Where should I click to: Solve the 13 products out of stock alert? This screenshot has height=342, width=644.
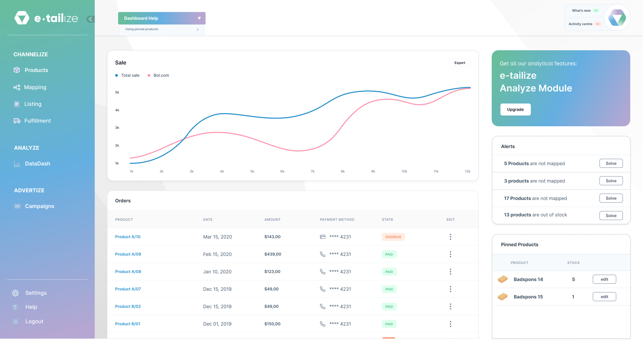click(611, 215)
